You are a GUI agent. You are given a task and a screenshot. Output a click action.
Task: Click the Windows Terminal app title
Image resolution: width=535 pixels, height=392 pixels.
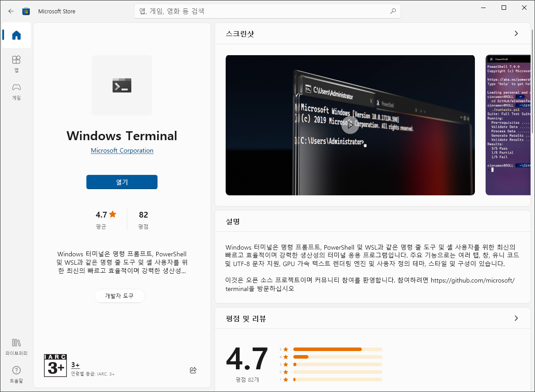click(122, 136)
